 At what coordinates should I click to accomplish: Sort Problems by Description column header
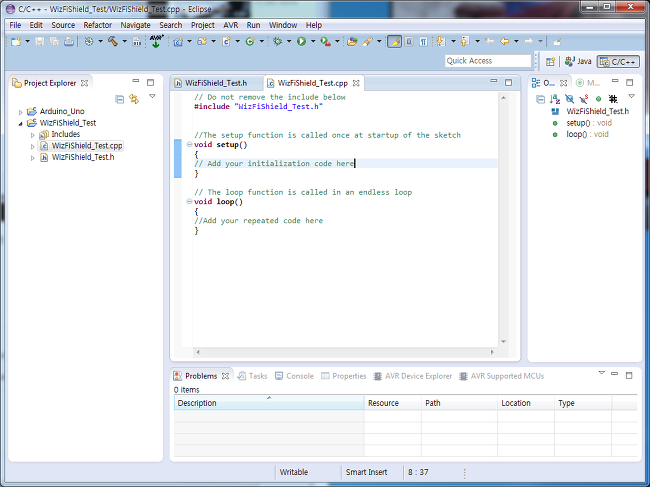[x=269, y=403]
